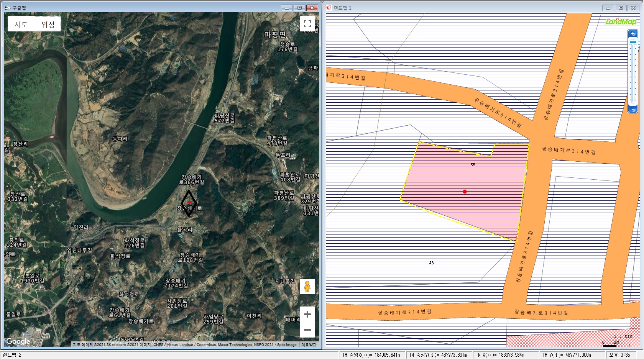Click the 랜드맵 2 status bar entry
Screen dimensions: 644x359
(12, 355)
